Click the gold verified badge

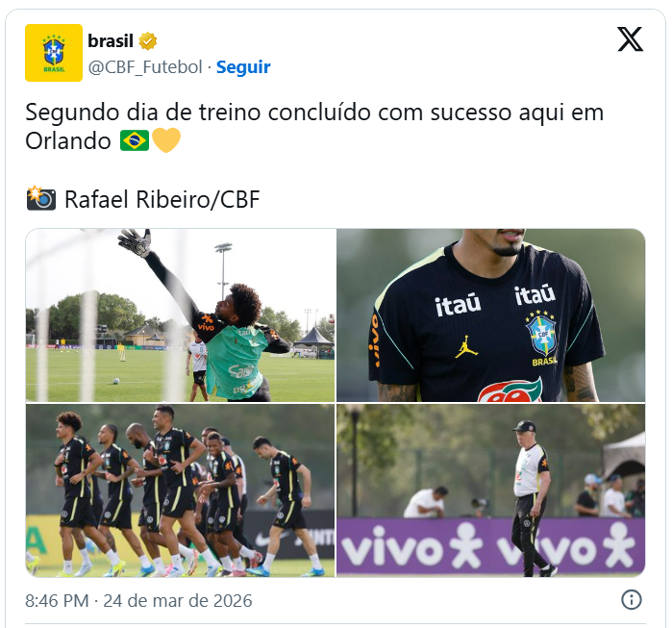(x=147, y=41)
